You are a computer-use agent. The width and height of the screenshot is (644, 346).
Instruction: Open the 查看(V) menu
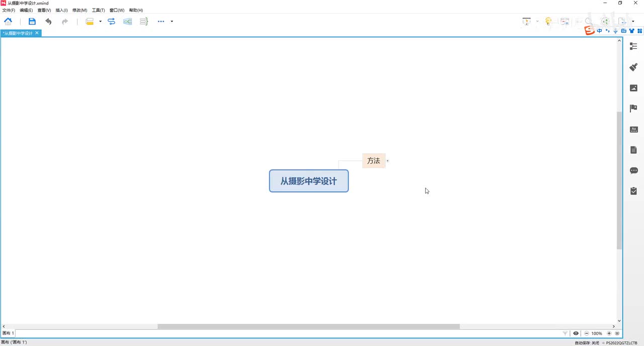pyautogui.click(x=44, y=10)
